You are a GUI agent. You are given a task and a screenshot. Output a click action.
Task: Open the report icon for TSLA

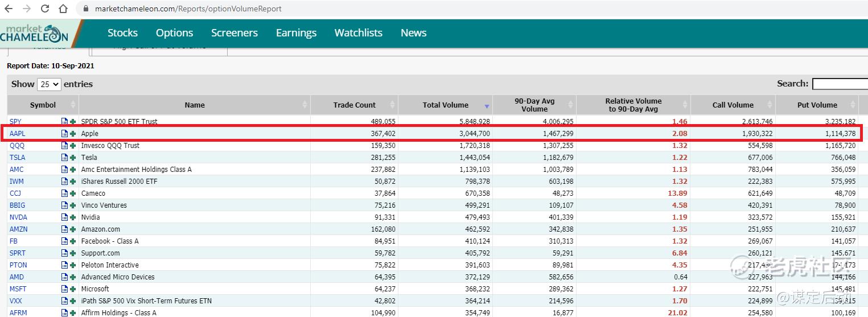[x=64, y=158]
